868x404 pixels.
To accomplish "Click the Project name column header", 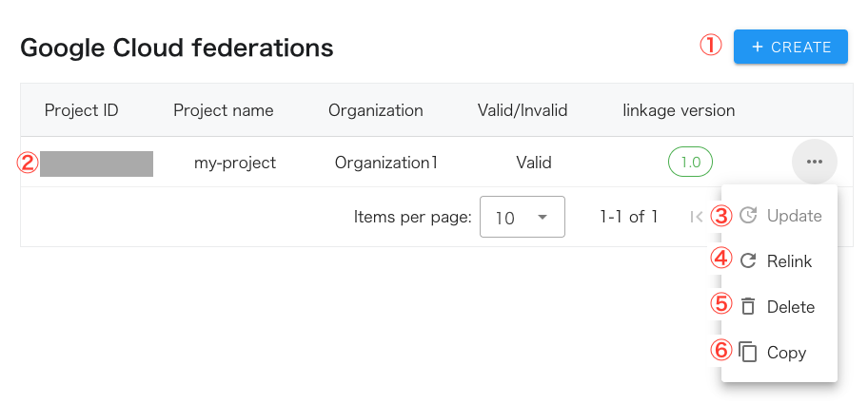I will (223, 110).
